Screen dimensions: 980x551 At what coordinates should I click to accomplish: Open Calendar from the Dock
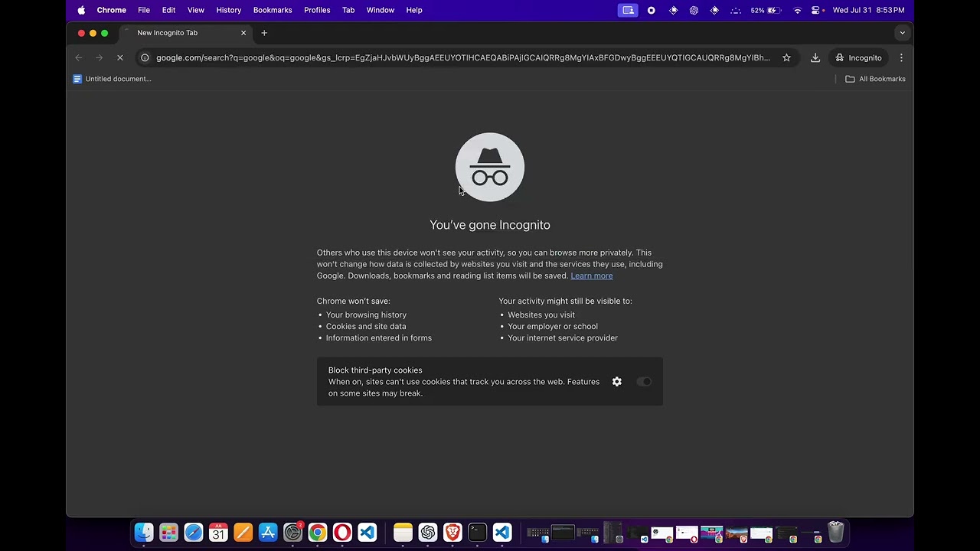coord(218,532)
